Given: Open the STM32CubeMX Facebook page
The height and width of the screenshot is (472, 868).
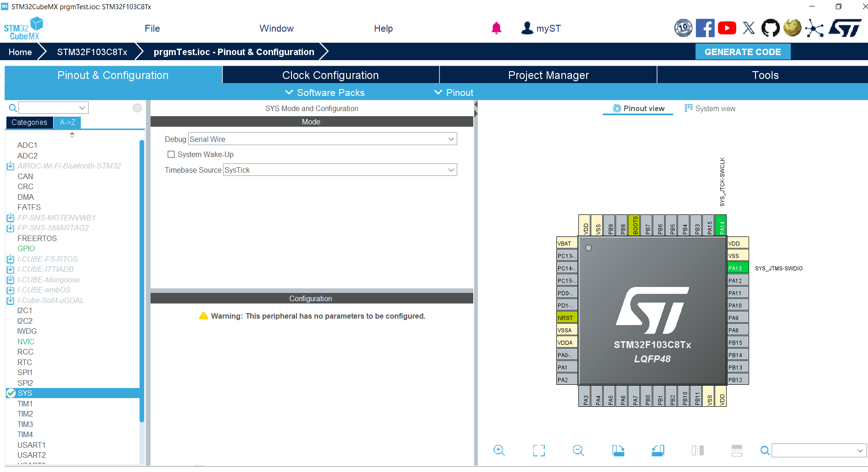Looking at the screenshot, I should click(706, 28).
